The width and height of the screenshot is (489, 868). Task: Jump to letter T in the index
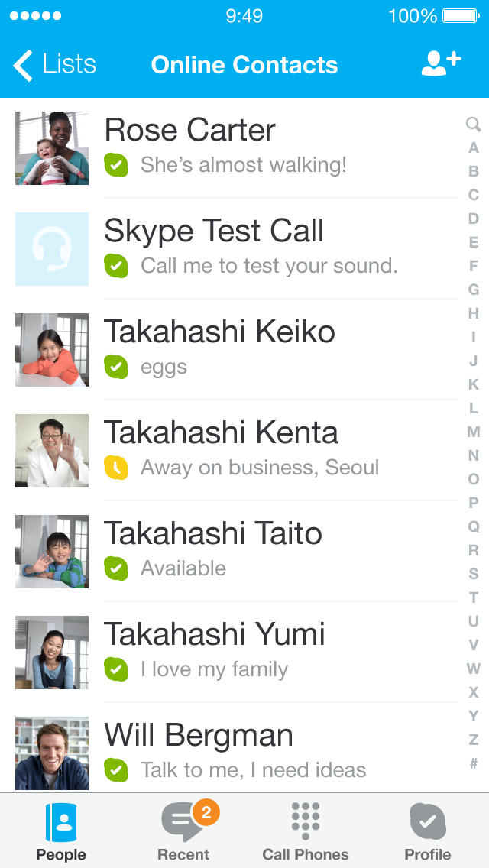[474, 598]
